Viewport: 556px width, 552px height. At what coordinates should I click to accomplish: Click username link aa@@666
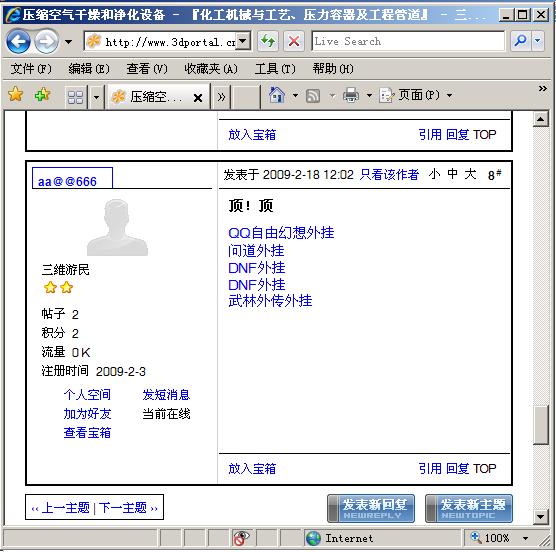coord(67,182)
